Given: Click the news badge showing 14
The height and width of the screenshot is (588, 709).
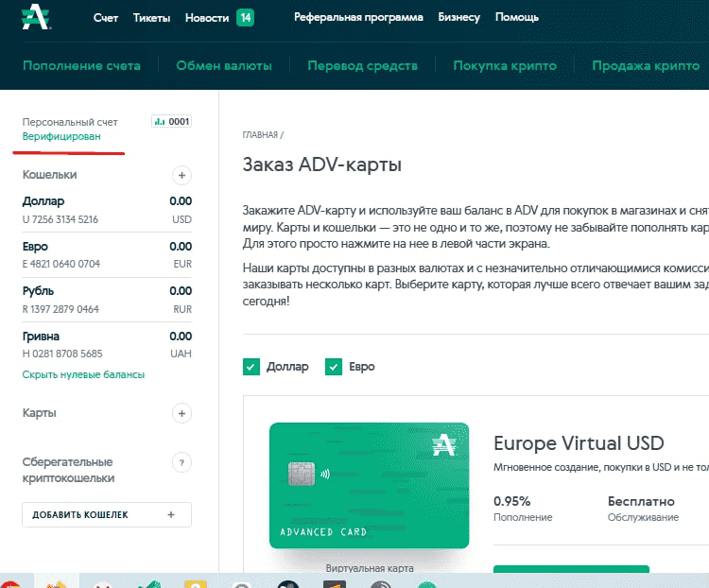Looking at the screenshot, I should [x=245, y=18].
